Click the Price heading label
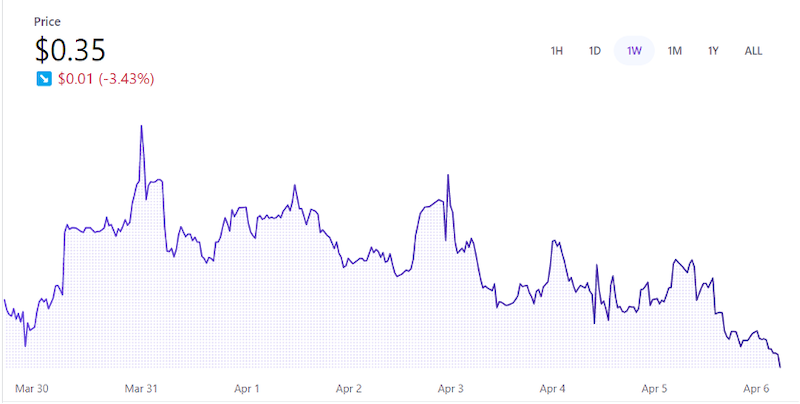The image size is (800, 404). point(48,20)
